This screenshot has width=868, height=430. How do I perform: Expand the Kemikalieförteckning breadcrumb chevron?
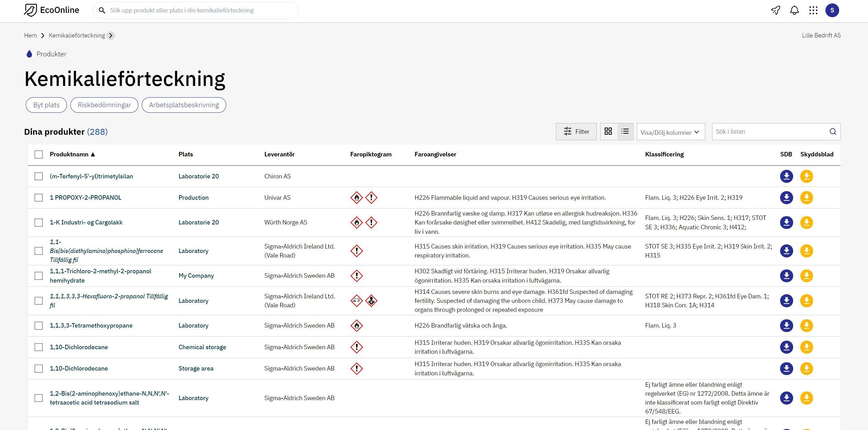point(111,35)
